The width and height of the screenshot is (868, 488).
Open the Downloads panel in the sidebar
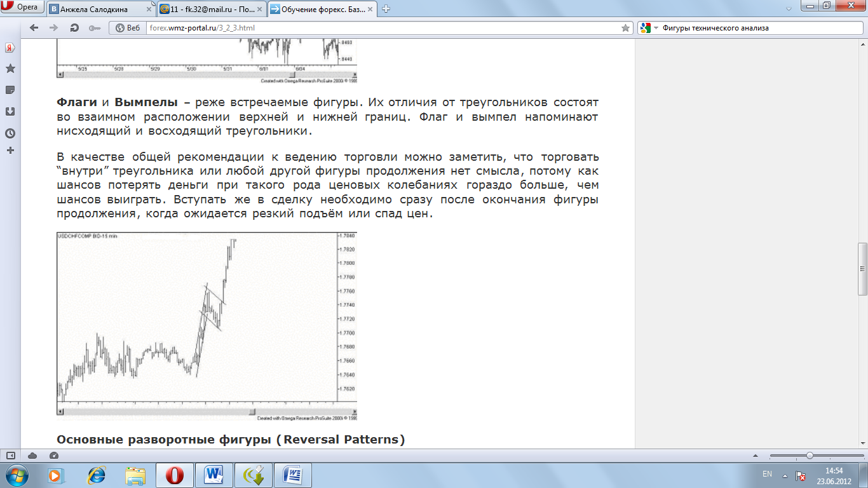(x=10, y=112)
